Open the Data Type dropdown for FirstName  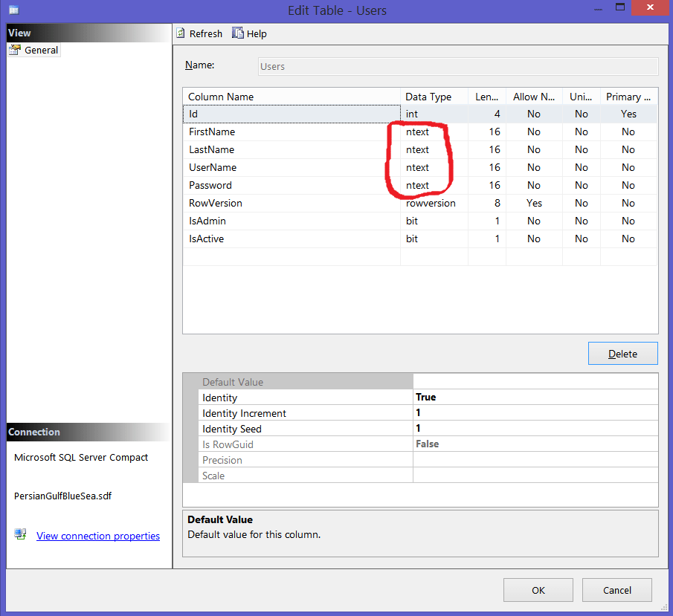434,132
